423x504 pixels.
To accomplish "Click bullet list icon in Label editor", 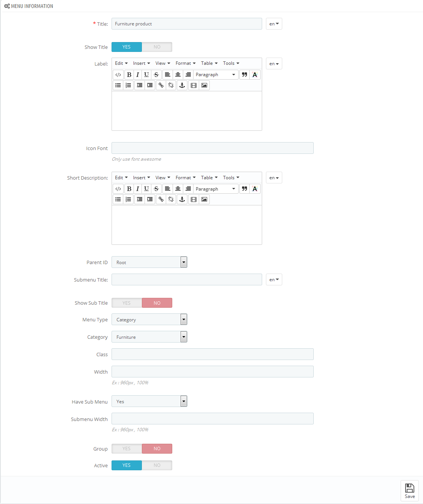I will pos(118,85).
